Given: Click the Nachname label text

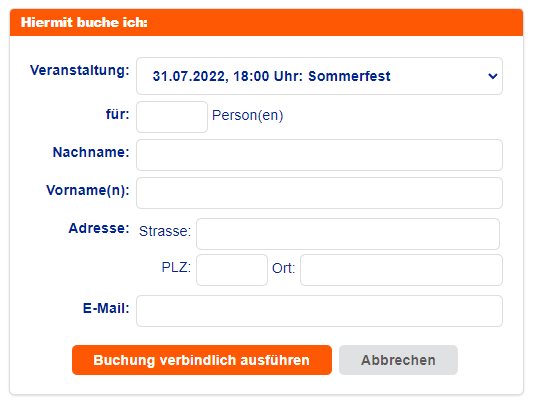Looking at the screenshot, I should pyautogui.click(x=91, y=152).
